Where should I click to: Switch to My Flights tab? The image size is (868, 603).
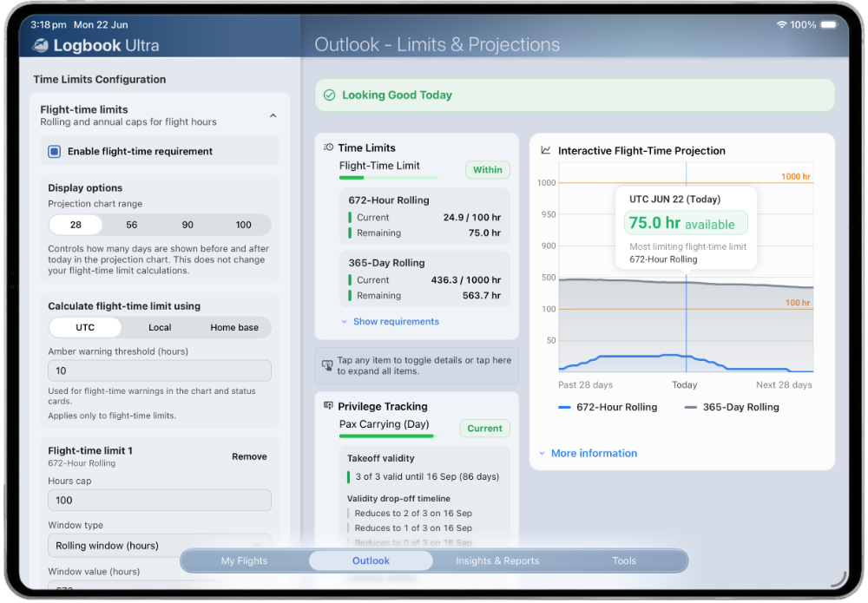tap(244, 560)
